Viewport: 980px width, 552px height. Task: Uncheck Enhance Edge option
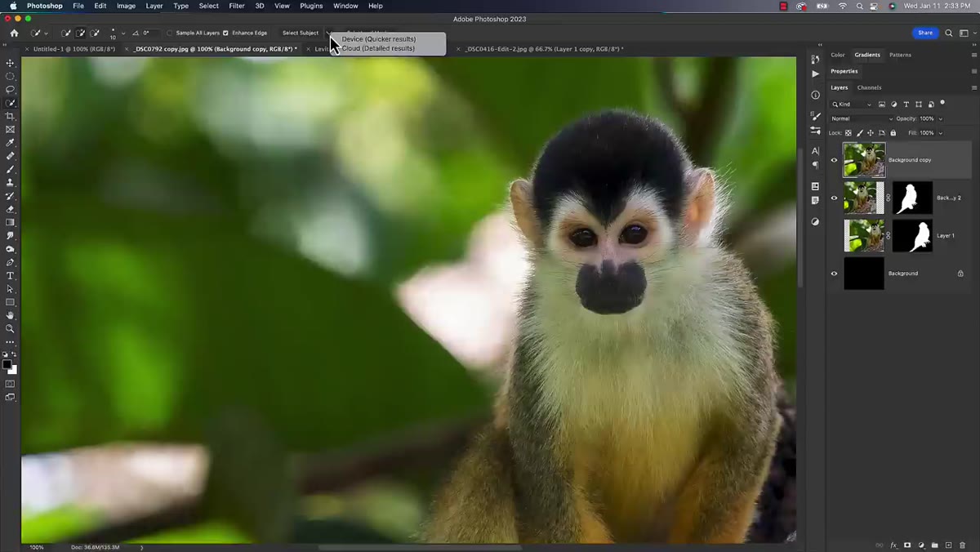pyautogui.click(x=225, y=33)
